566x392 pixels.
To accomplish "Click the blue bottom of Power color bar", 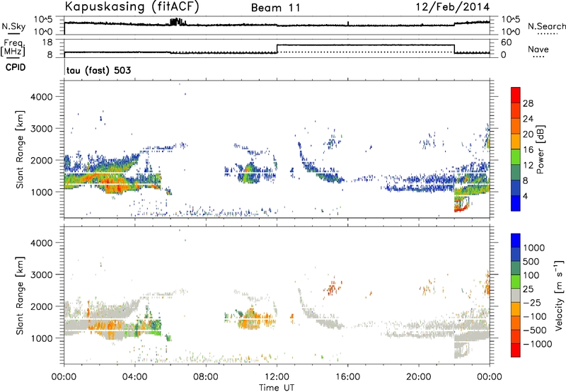I will 516,203.
